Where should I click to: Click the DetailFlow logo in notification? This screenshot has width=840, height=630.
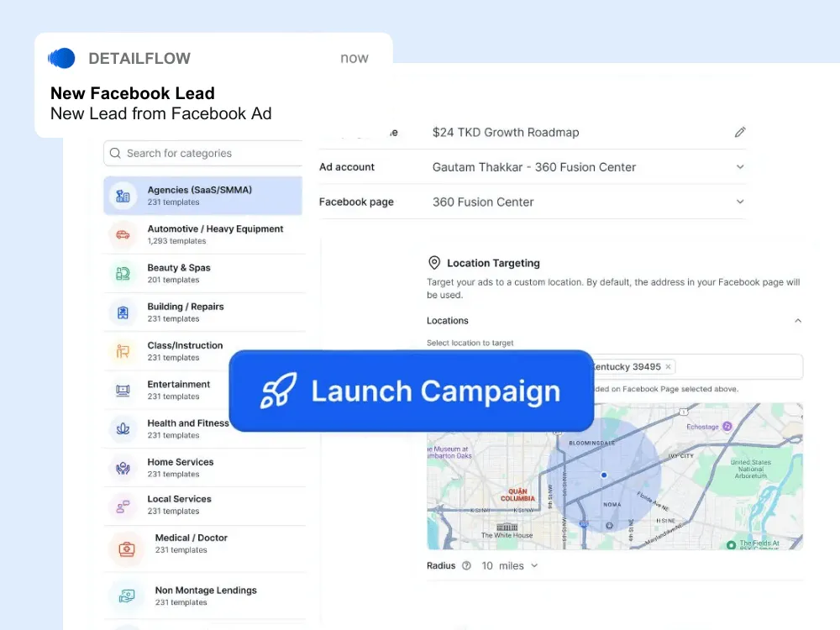(61, 58)
